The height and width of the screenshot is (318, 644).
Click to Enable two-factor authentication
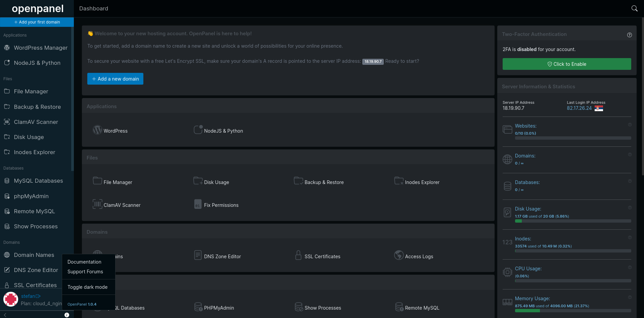(x=567, y=64)
